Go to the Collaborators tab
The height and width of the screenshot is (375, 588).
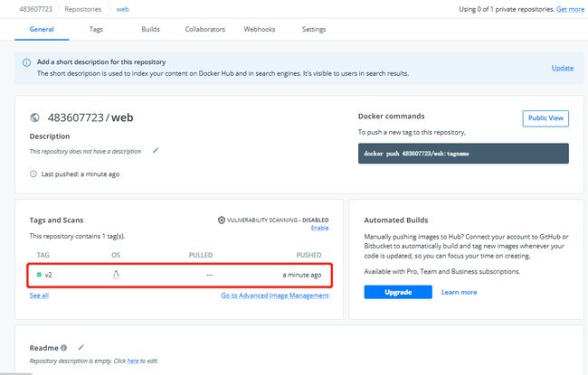tap(204, 29)
